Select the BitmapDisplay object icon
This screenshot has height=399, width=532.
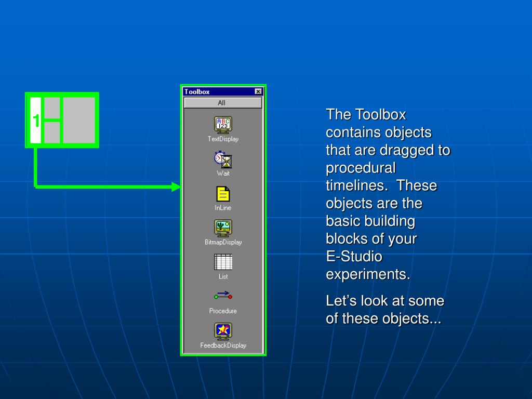pyautogui.click(x=223, y=228)
